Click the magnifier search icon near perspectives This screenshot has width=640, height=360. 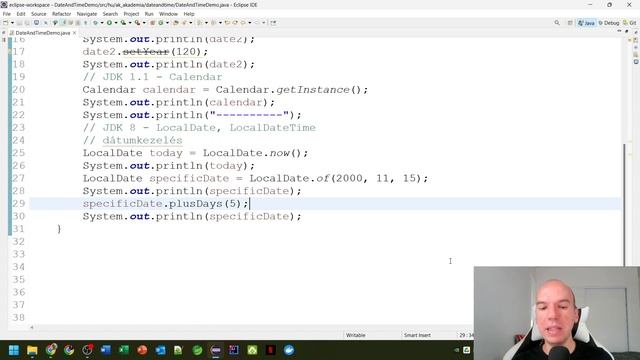pyautogui.click(x=557, y=23)
